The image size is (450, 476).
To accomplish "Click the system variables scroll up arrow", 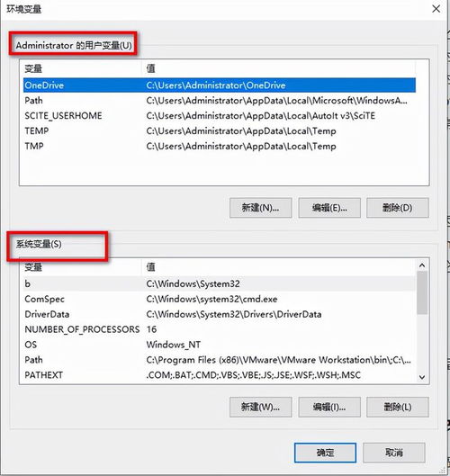I will [422, 265].
